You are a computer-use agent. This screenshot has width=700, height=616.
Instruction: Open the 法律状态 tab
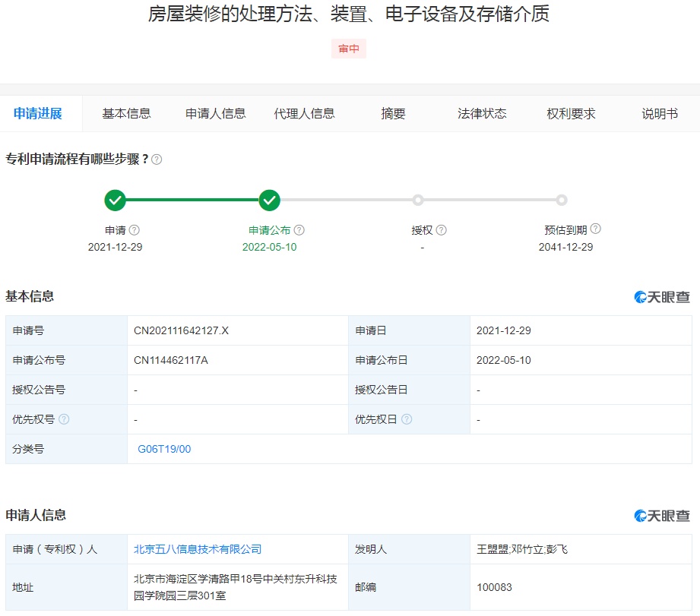pos(482,114)
